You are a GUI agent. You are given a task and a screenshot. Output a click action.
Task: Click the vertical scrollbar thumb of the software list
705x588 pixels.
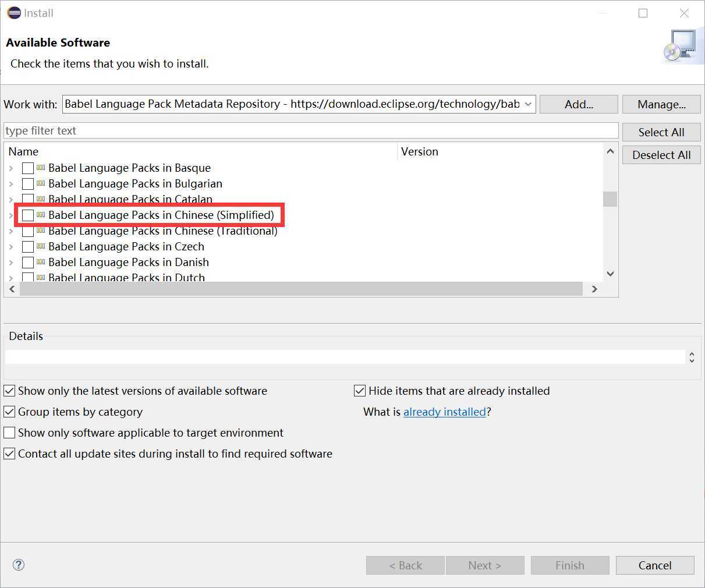coord(610,199)
